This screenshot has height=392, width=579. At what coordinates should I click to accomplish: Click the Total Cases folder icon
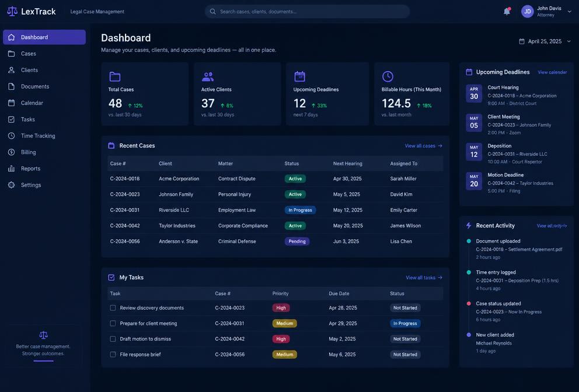coord(115,76)
